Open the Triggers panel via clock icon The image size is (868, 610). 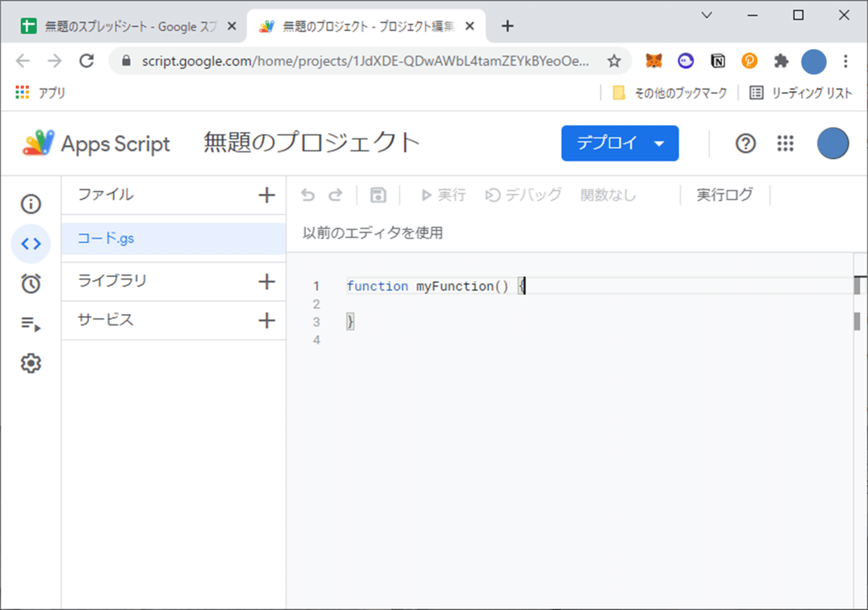[30, 284]
